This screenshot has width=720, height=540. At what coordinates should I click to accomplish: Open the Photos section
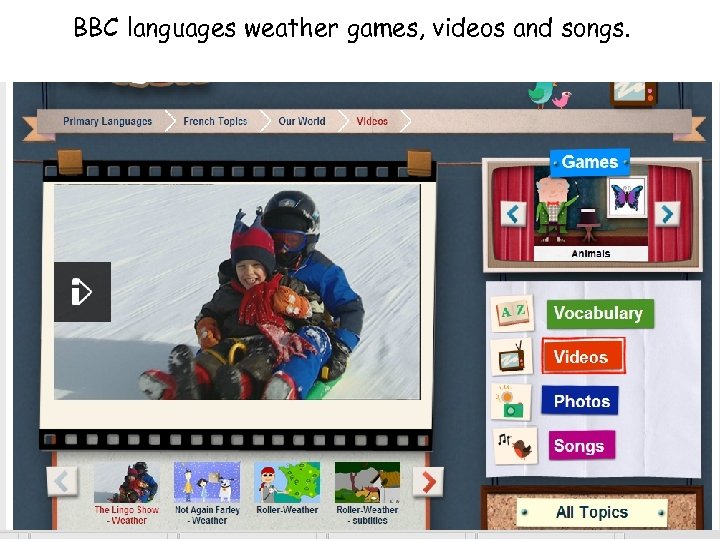[580, 401]
